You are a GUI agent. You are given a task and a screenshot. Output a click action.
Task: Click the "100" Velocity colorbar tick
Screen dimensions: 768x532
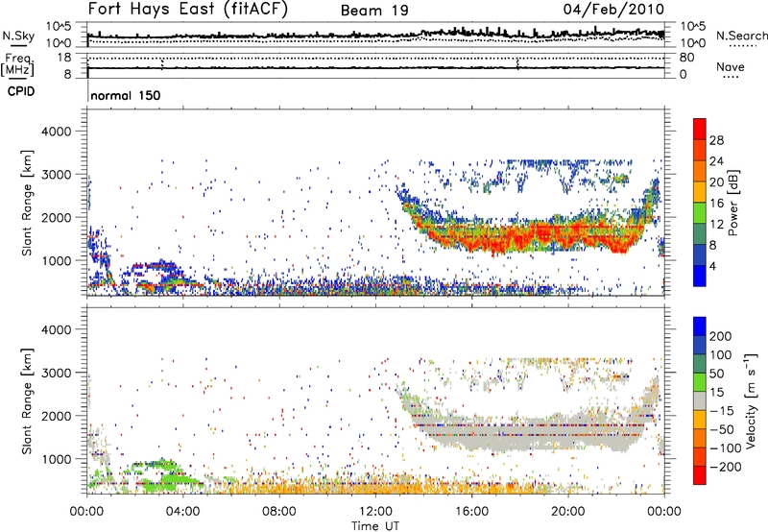point(721,355)
